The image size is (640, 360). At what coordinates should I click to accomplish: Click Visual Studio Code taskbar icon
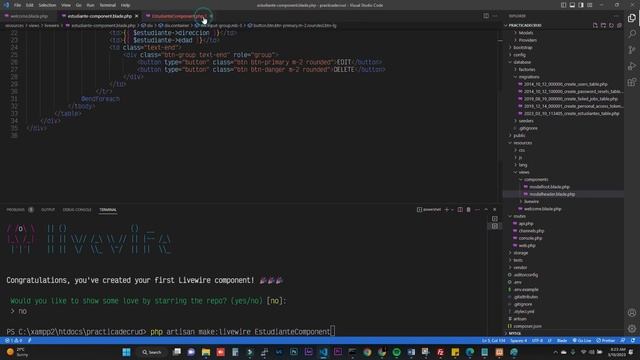[x=323, y=352]
